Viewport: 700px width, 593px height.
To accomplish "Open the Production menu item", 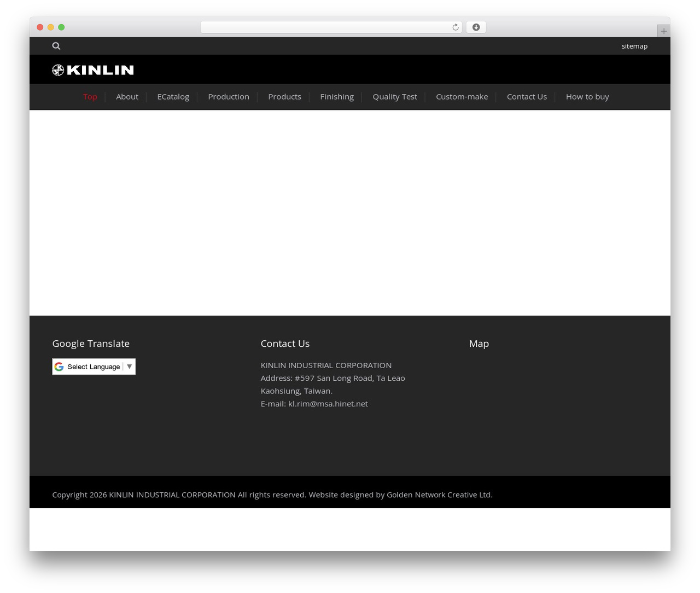I will pos(229,97).
